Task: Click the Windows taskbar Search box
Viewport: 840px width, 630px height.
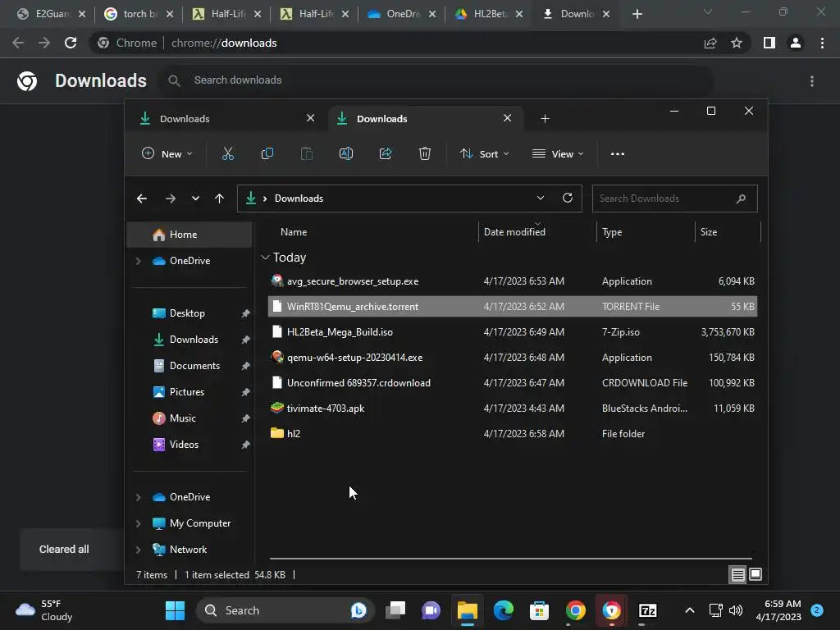Action: pyautogui.click(x=285, y=610)
